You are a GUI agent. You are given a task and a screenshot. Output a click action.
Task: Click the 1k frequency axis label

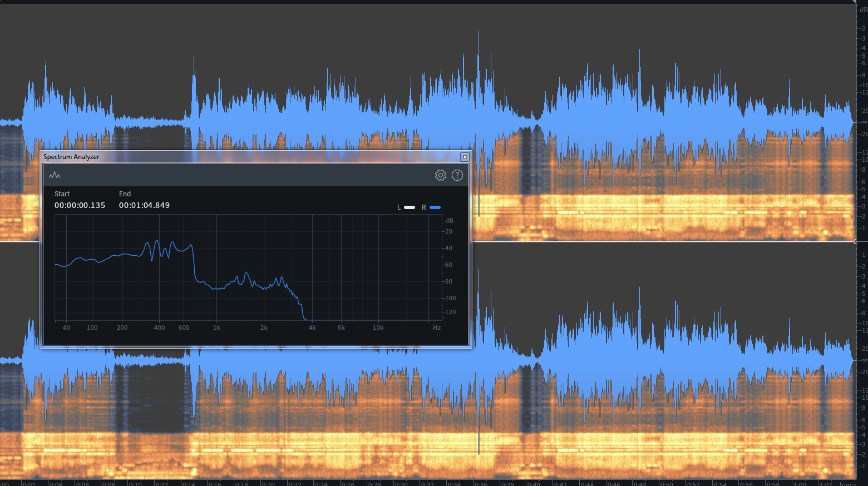tap(216, 328)
